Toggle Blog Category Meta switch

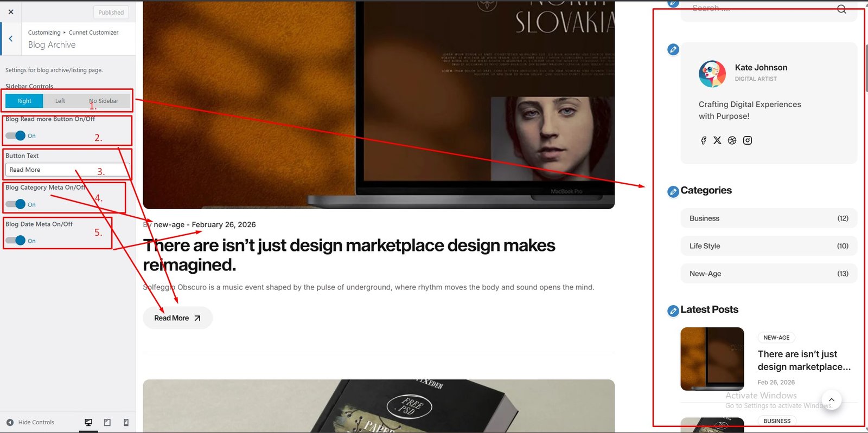pos(16,204)
